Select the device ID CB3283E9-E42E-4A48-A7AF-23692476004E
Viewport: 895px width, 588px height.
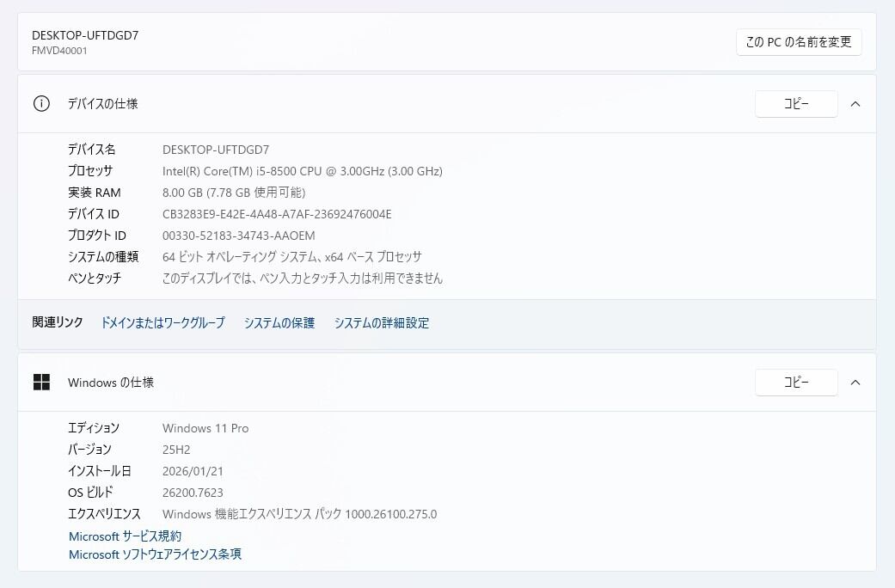click(x=277, y=214)
